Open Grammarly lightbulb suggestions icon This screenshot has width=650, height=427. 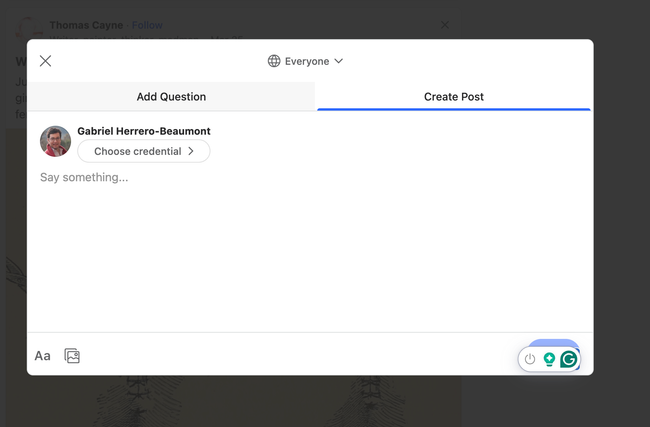pyautogui.click(x=549, y=359)
